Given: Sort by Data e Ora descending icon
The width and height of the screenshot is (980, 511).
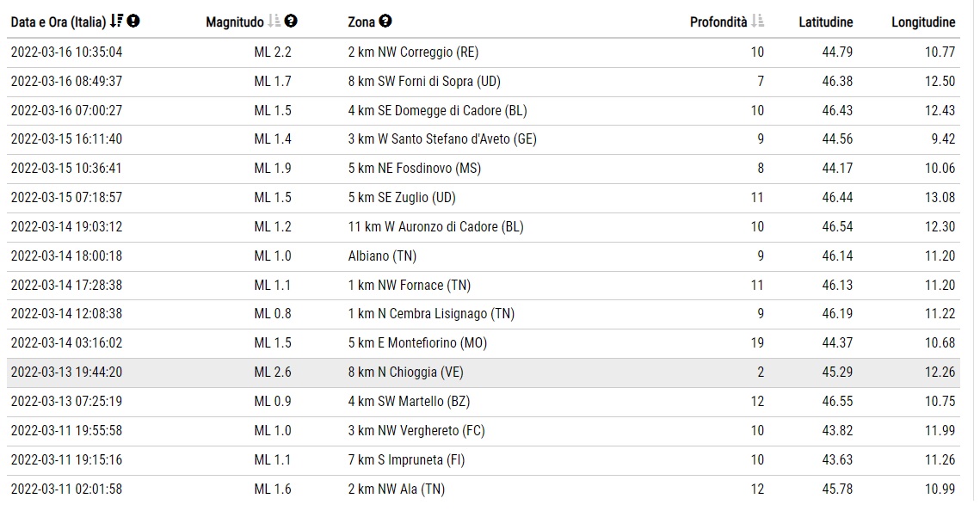Looking at the screenshot, I should [116, 22].
